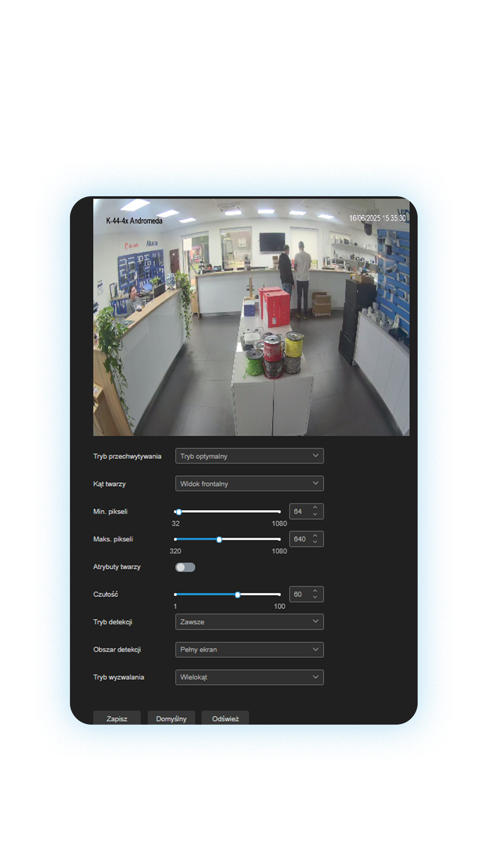This screenshot has width=488, height=868.
Task: Increase Min. pikseli value with up arrow
Action: (315, 508)
